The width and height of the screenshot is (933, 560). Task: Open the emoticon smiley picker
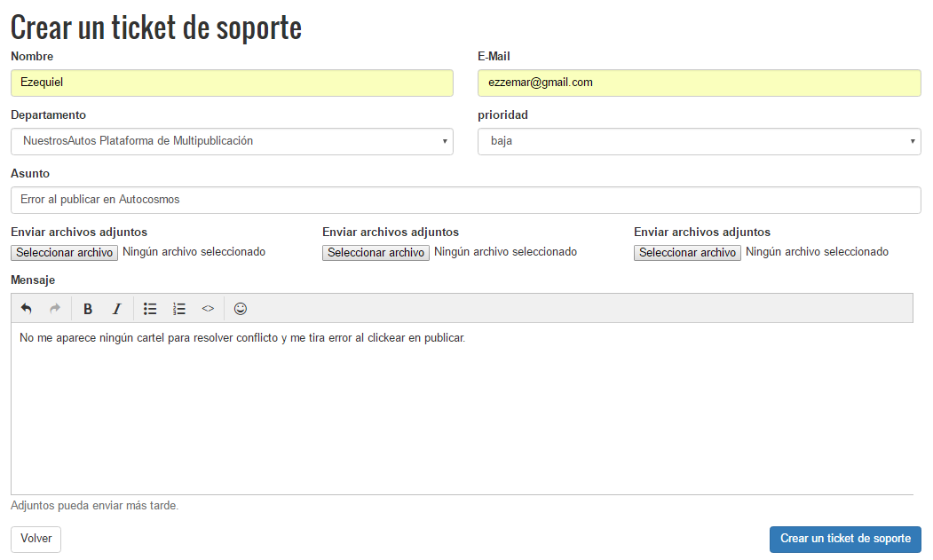[x=241, y=309]
